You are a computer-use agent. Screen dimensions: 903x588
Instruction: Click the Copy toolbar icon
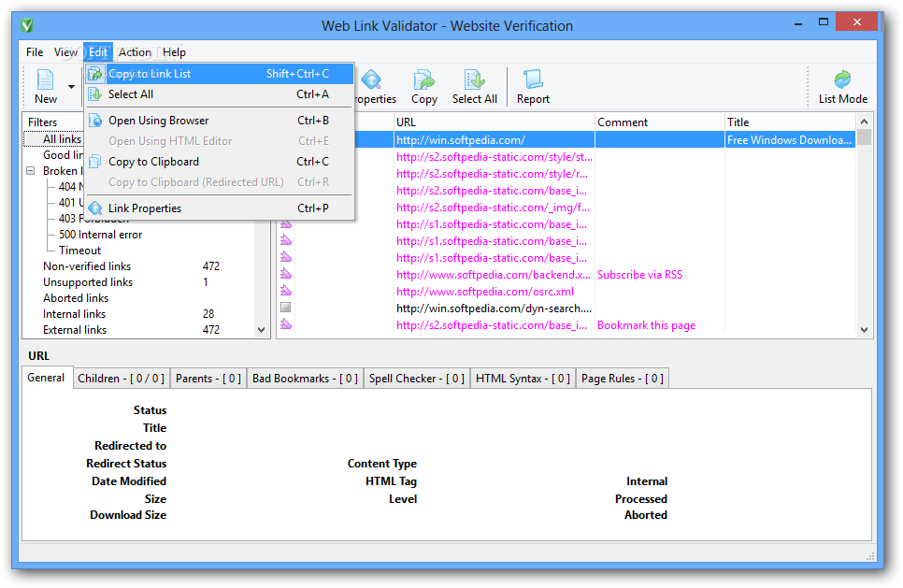(424, 87)
